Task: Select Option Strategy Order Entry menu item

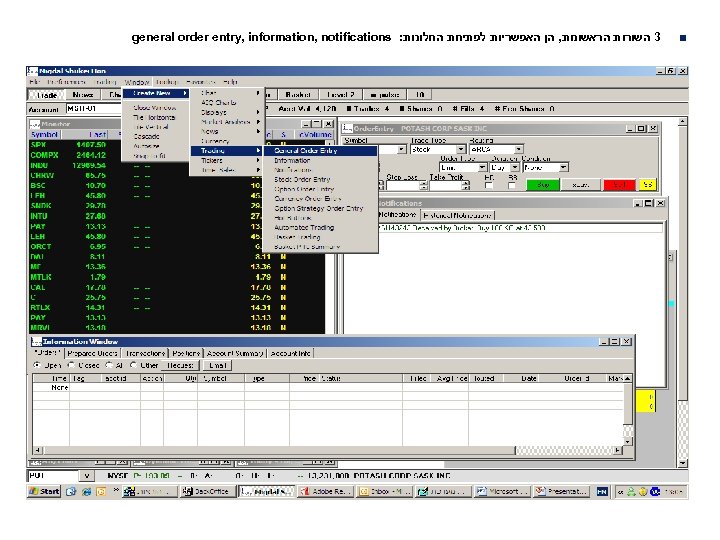Action: [x=319, y=208]
